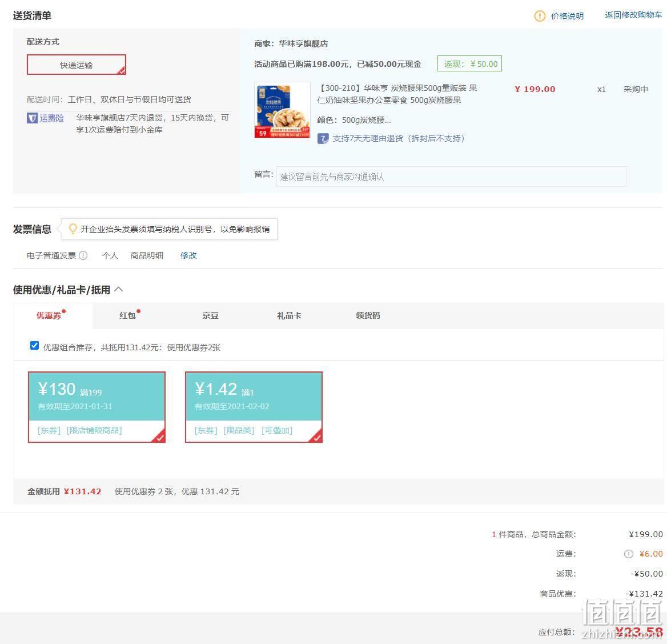Deselect the ¥1.42 满1 coupon
Screen dimensions: 667x644
pyautogui.click(x=254, y=407)
